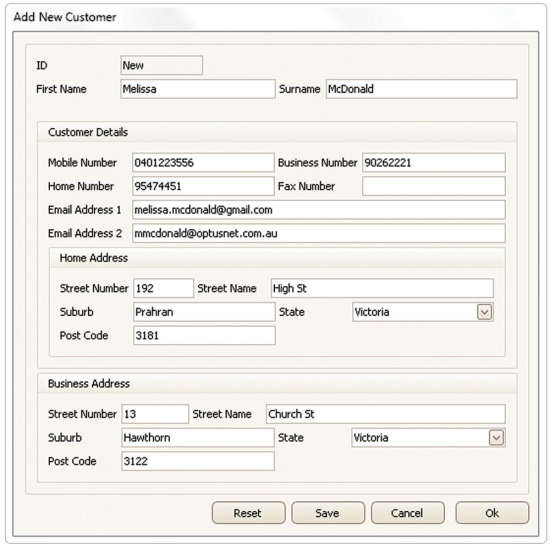Focus the Email Address 1 field
This screenshot has width=550, height=550.
coord(319,210)
